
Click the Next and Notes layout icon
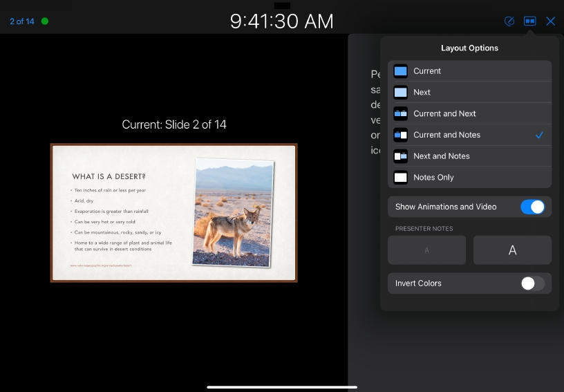401,156
